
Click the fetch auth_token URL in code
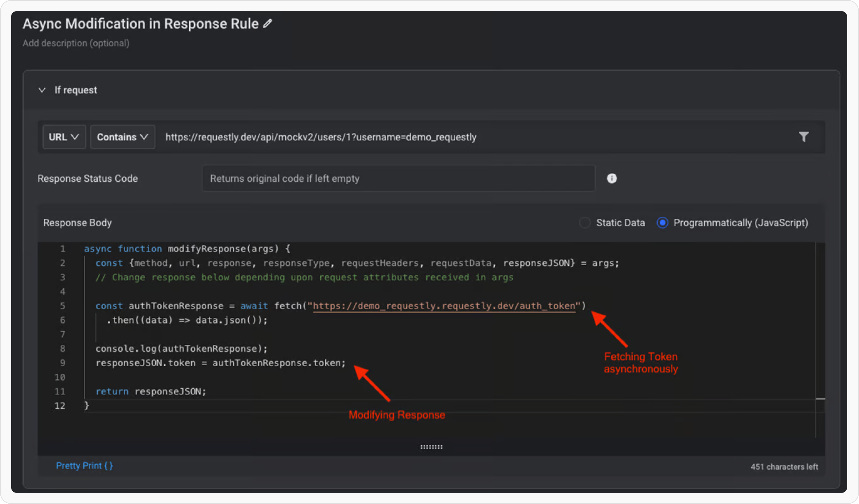pos(444,306)
